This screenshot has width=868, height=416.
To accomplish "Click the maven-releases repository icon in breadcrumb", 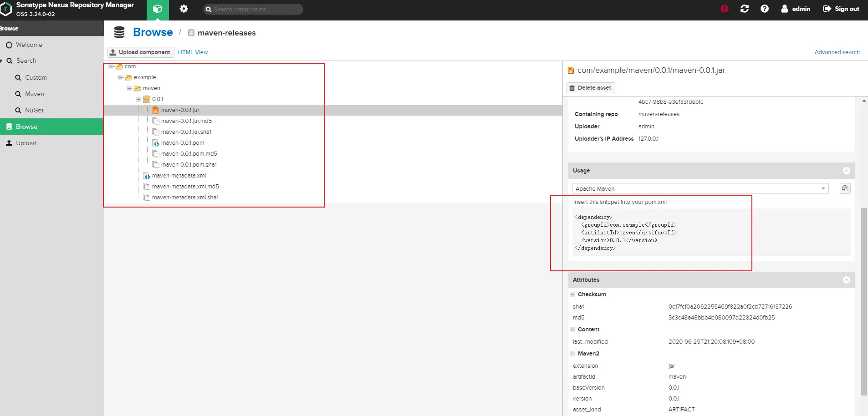I will [x=191, y=33].
